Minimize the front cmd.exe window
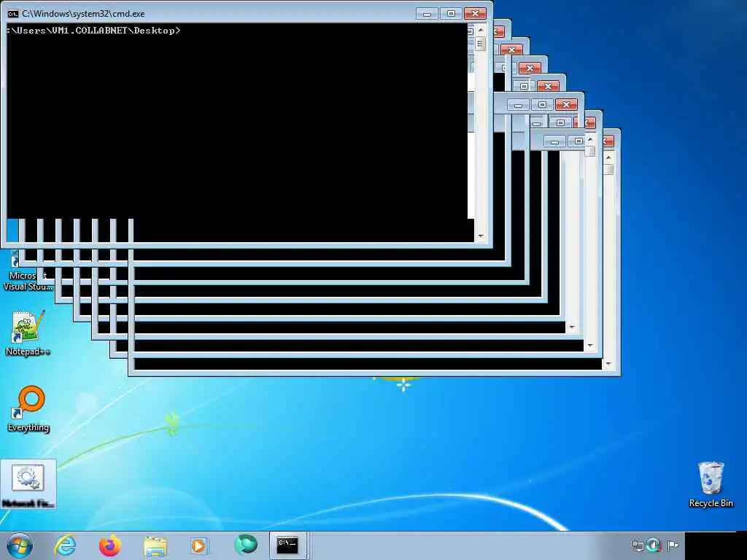Image resolution: width=747 pixels, height=560 pixels. pyautogui.click(x=426, y=14)
